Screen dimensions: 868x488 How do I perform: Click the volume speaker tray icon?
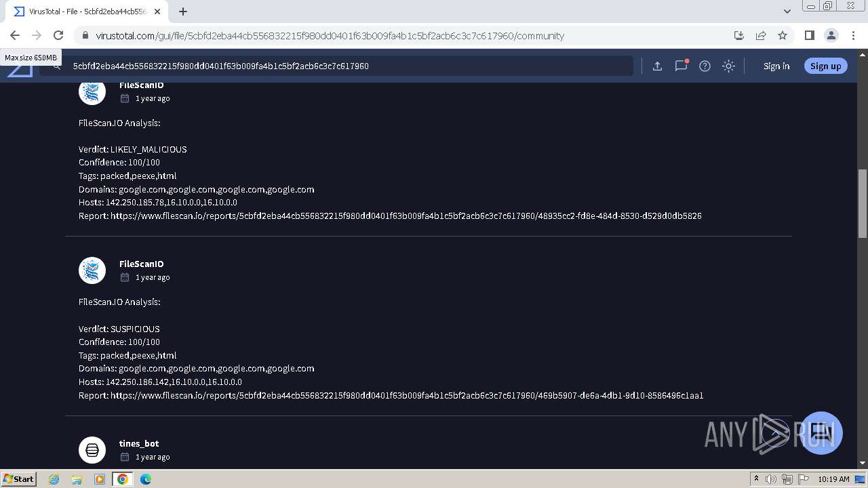771,479
